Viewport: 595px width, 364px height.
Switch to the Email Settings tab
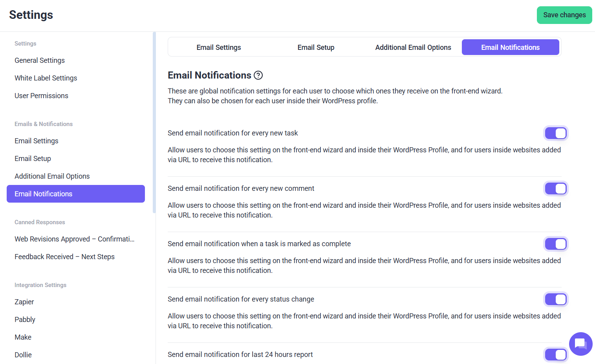click(x=219, y=48)
